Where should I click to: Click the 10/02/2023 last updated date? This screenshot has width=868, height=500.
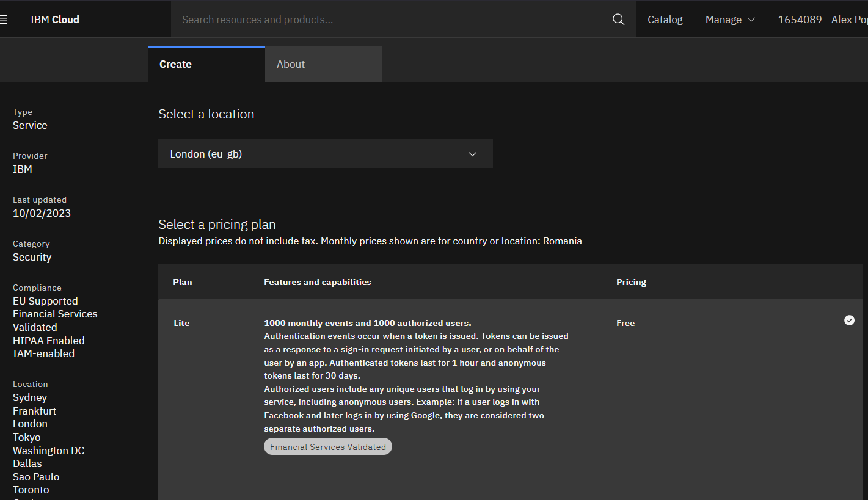point(42,213)
